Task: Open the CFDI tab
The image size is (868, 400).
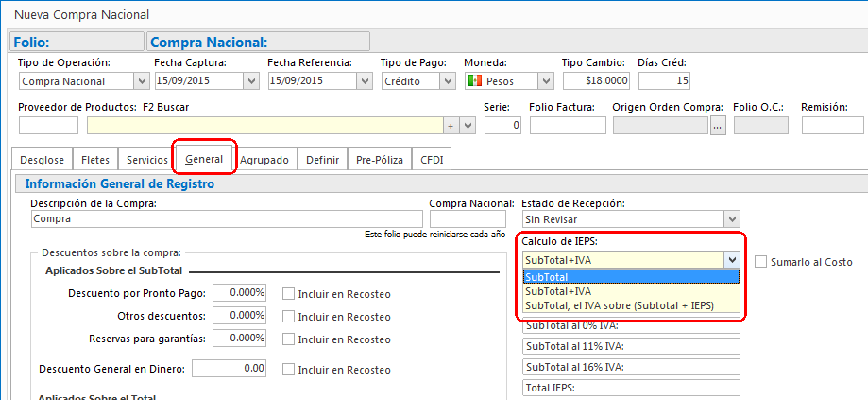Action: coord(432,160)
